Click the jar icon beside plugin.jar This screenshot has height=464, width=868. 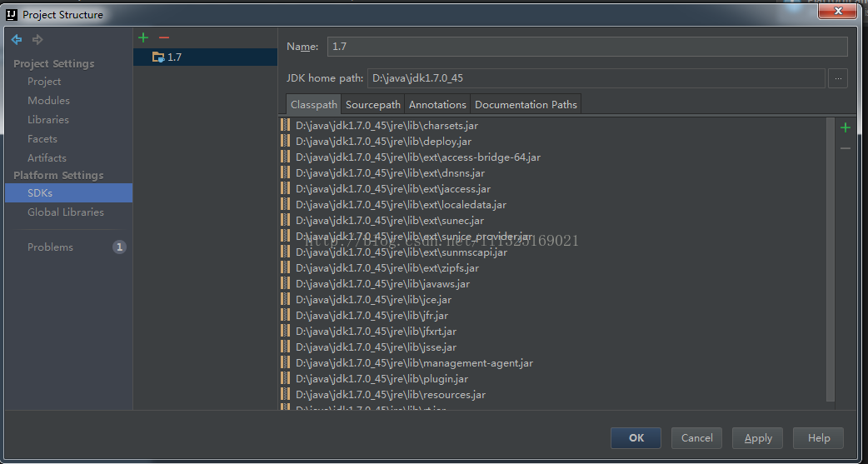tap(285, 379)
